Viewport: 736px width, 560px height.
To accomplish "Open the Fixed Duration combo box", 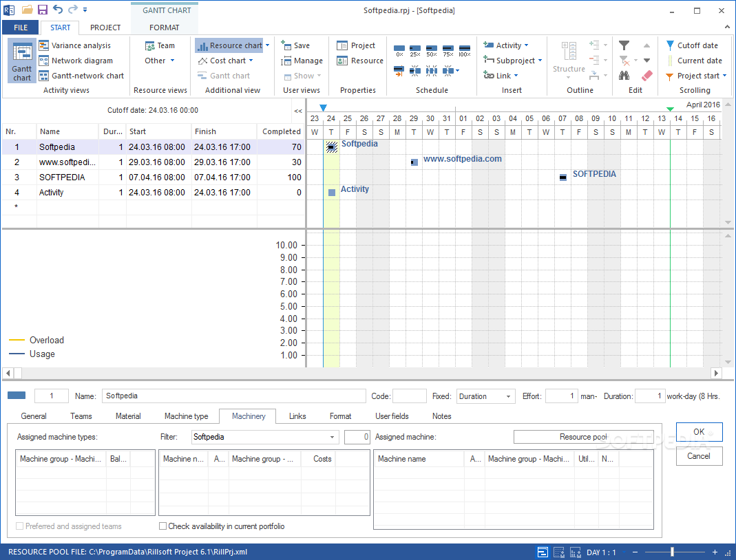I will [486, 396].
